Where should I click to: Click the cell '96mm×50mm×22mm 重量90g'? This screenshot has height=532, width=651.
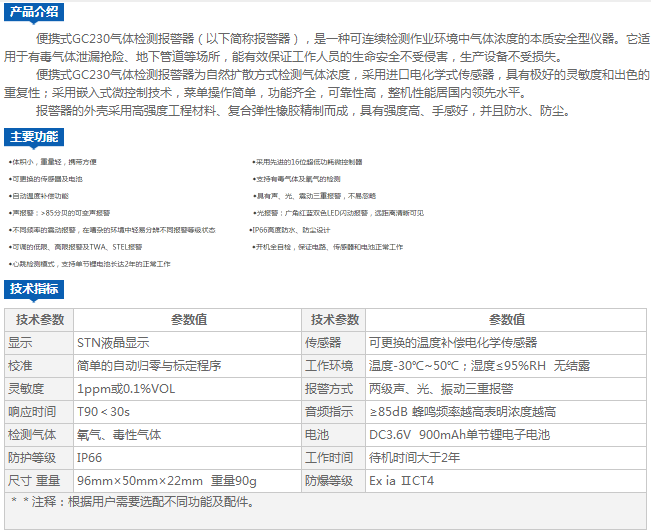(x=187, y=481)
